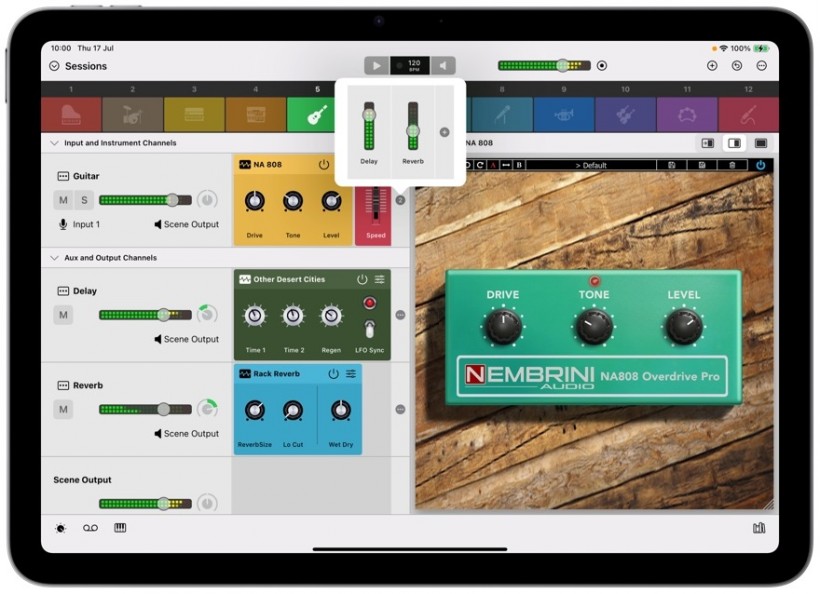Screen dimensions: 820x594
Task: Change the Reverb channel Scene Output routing
Action: click(x=186, y=434)
